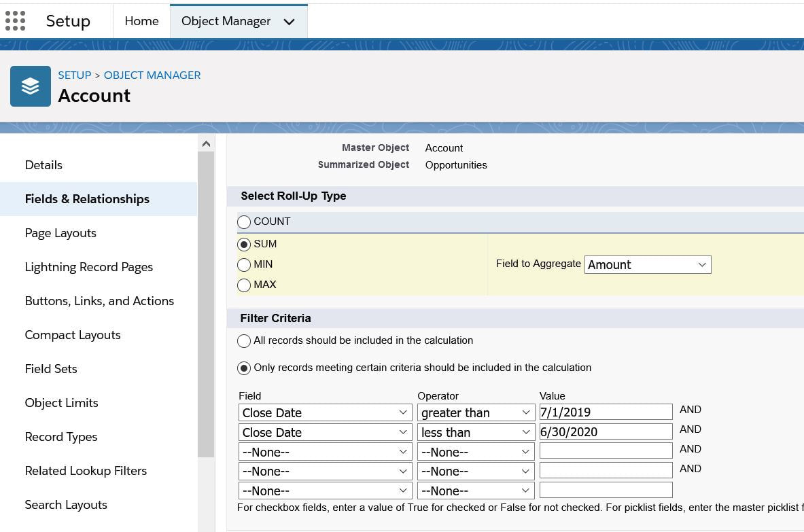Select the COUNT roll-up type
This screenshot has width=804, height=532.
(x=244, y=222)
